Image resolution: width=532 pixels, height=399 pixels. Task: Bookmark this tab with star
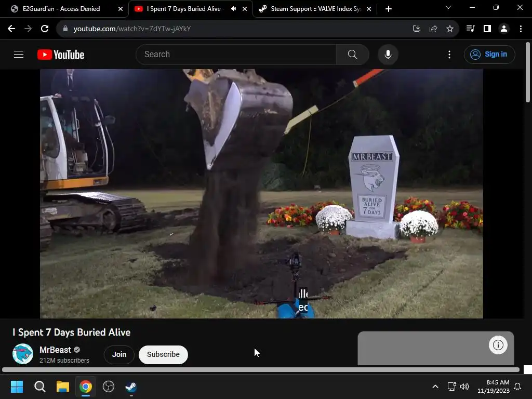click(x=450, y=29)
